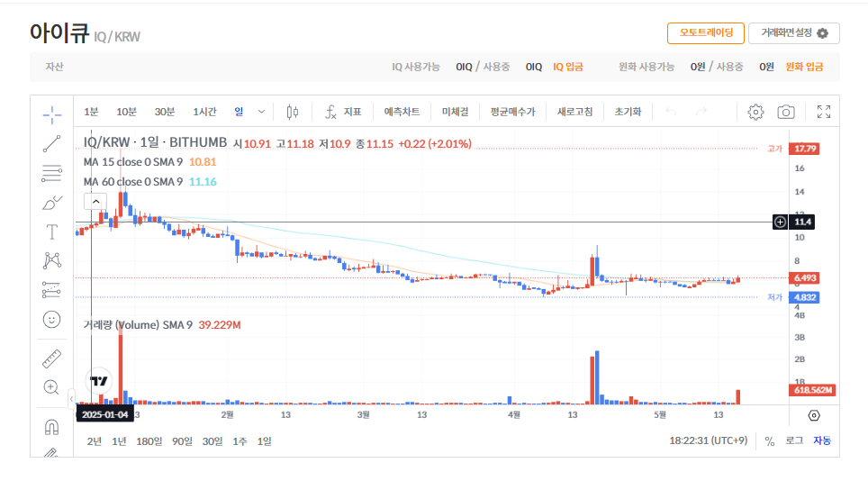868x481 pixels.
Task: Click 초기화 to reset chart
Action: point(628,112)
